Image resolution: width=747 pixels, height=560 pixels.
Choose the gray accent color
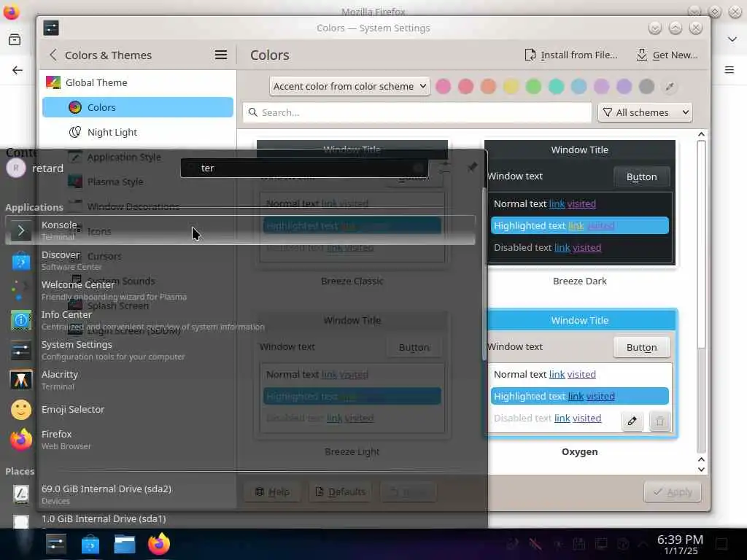646,86
